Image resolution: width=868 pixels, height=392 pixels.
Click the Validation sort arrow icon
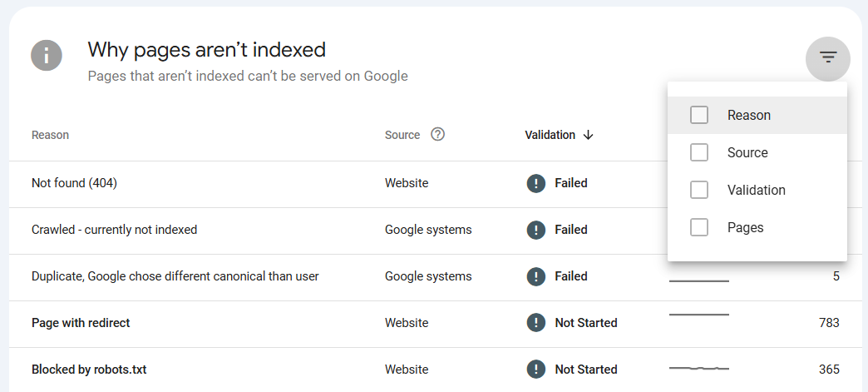coord(589,135)
